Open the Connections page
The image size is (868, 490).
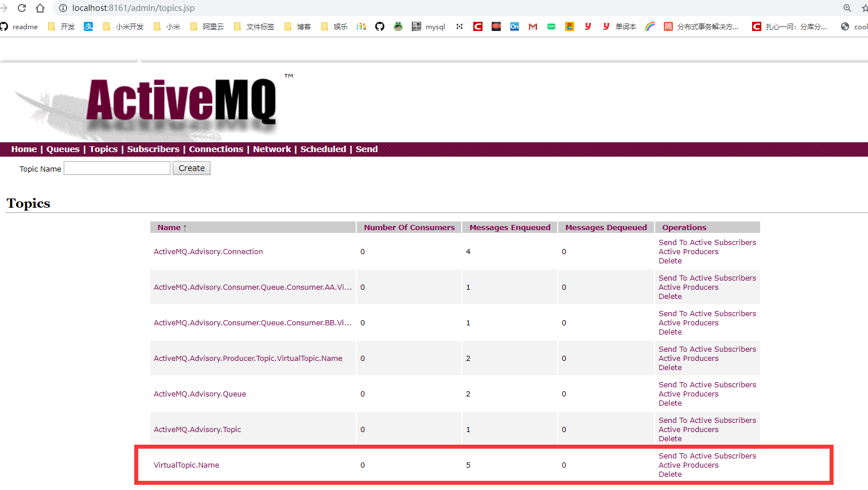point(216,149)
